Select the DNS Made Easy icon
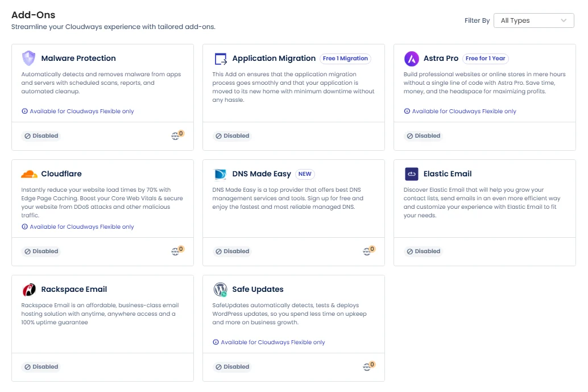 220,174
